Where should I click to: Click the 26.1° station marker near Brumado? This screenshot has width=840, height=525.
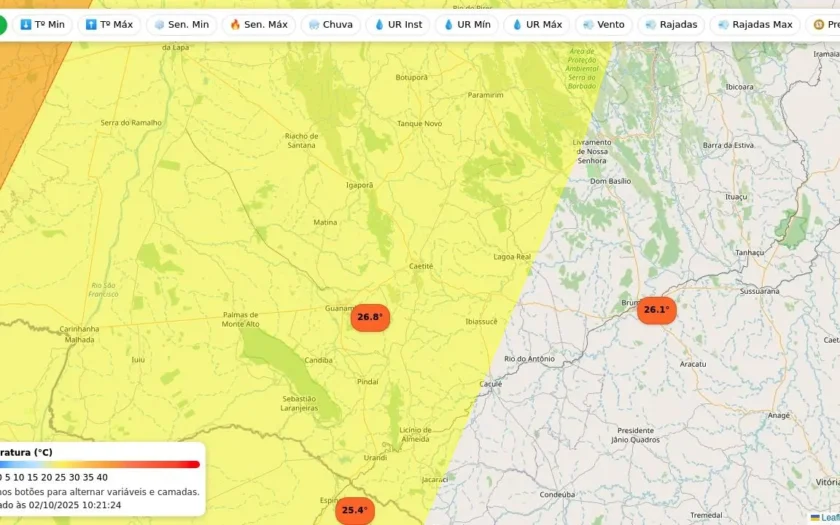click(x=657, y=310)
